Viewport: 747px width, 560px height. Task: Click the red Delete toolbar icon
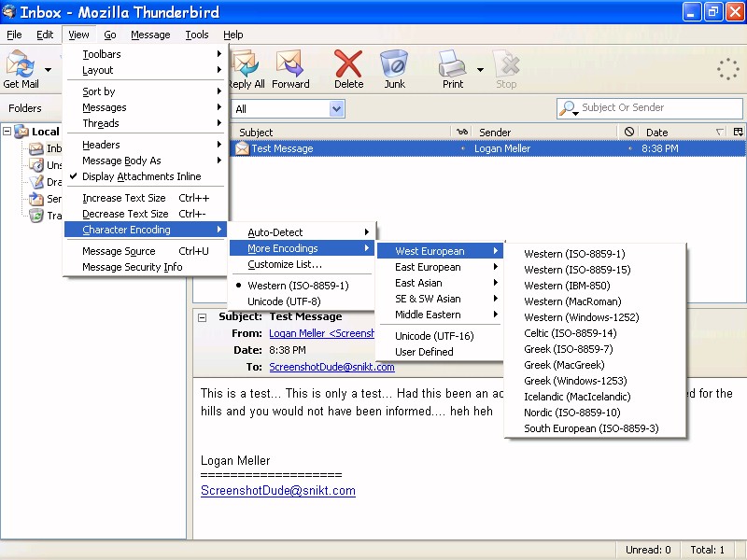tap(348, 63)
